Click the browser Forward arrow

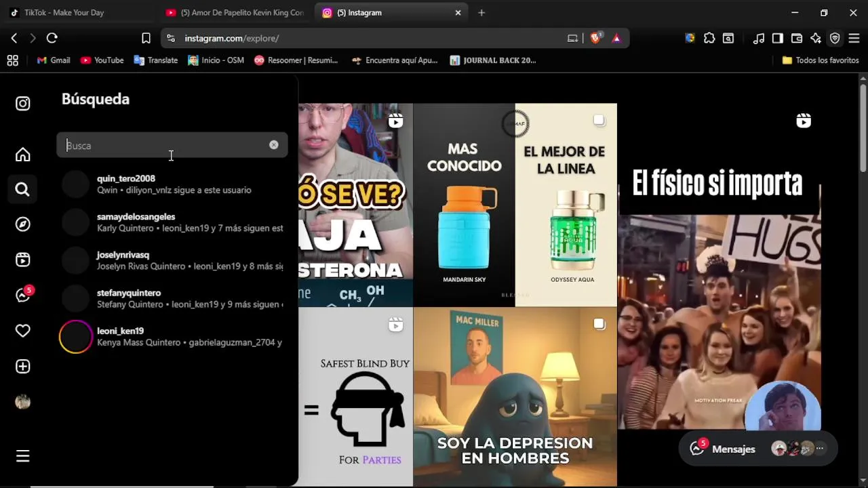33,38
